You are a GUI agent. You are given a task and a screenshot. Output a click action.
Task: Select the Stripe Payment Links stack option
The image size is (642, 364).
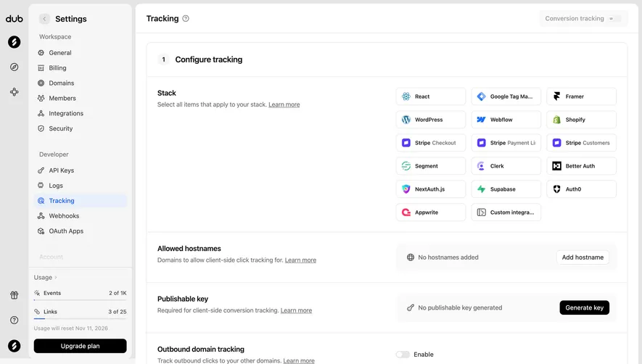(506, 143)
